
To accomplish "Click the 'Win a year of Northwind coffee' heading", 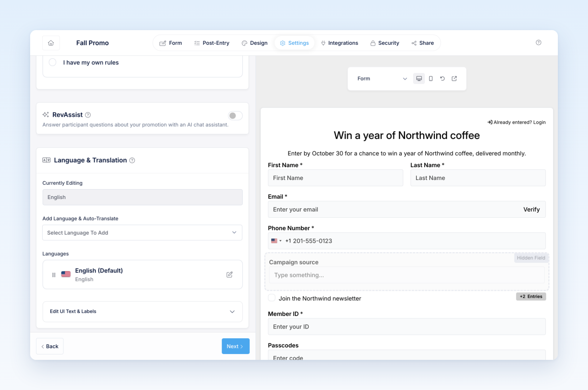I will pos(407,136).
